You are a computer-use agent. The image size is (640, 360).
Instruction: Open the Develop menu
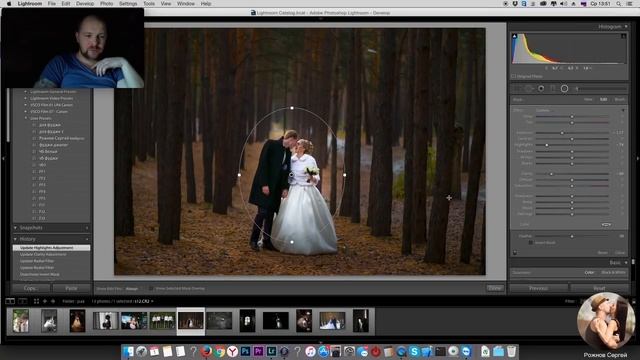[85, 4]
